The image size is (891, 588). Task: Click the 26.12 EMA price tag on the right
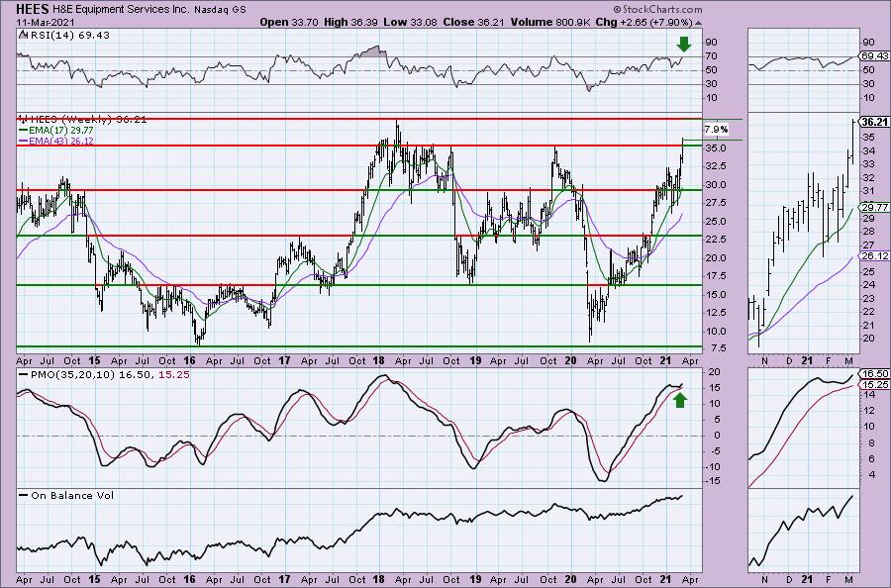click(875, 255)
